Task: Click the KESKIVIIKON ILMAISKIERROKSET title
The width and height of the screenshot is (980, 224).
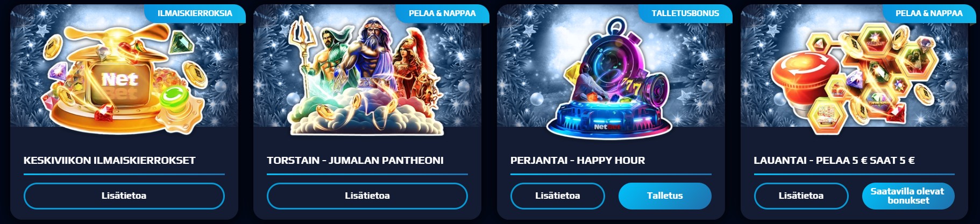Action: (x=110, y=160)
